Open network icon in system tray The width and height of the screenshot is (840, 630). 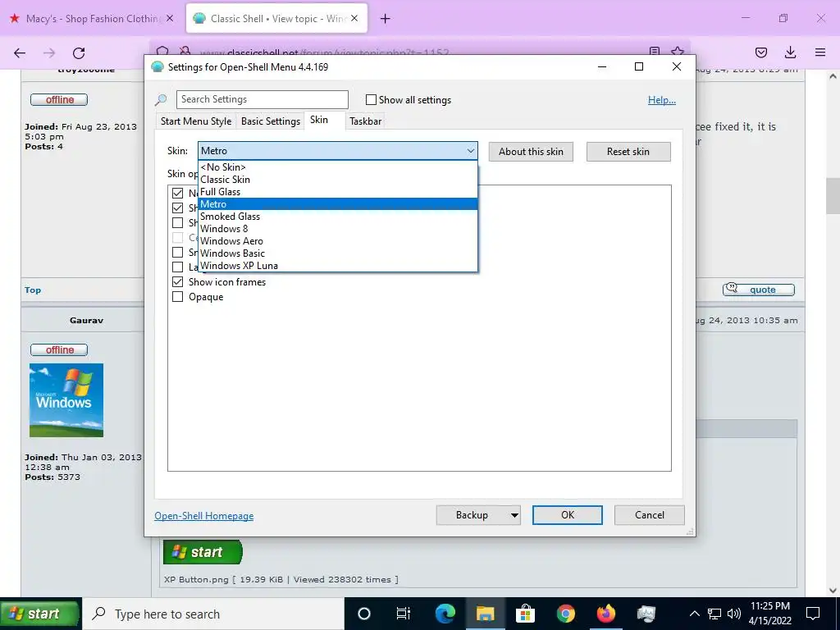(x=714, y=614)
